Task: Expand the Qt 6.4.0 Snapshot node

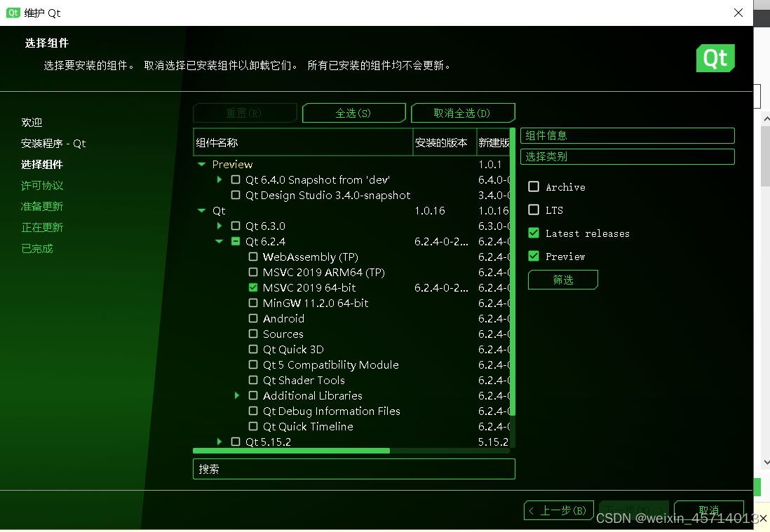Action: (219, 179)
